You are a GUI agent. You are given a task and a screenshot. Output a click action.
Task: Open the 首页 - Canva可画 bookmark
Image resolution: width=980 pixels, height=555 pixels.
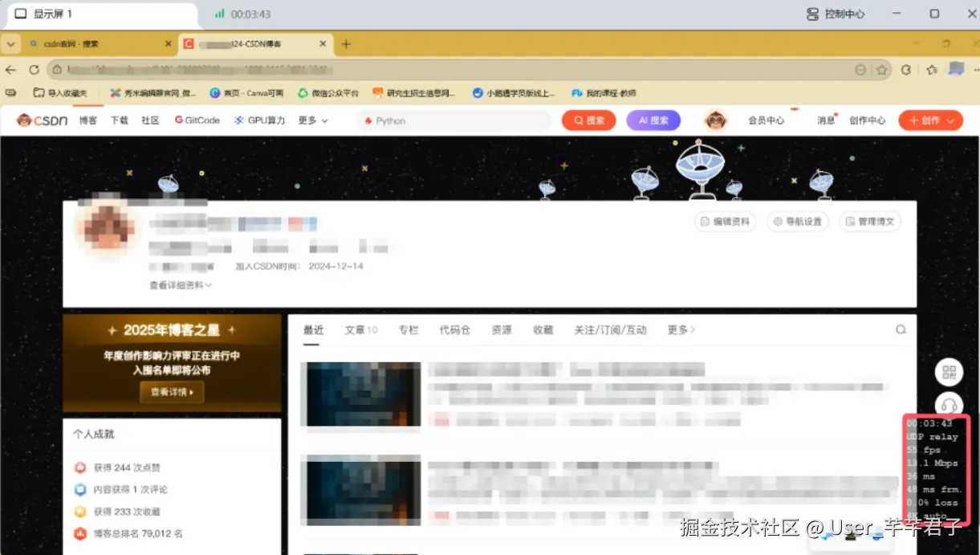coord(246,93)
